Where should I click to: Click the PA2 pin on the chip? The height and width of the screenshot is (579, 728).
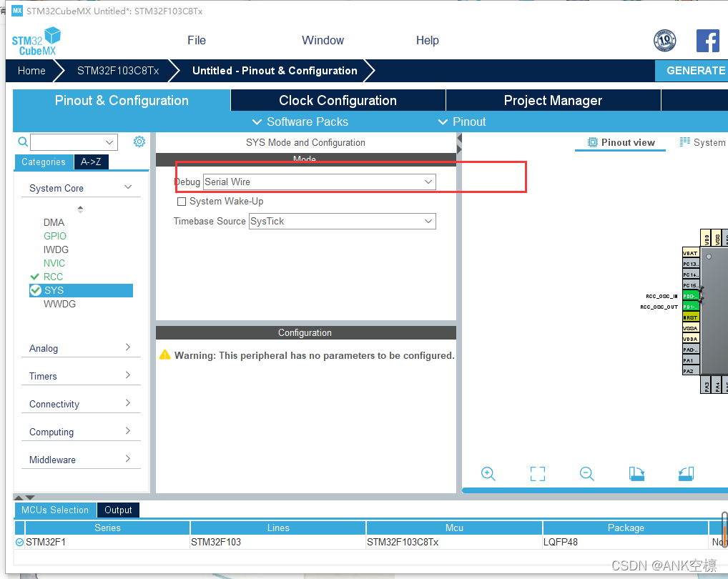(690, 371)
